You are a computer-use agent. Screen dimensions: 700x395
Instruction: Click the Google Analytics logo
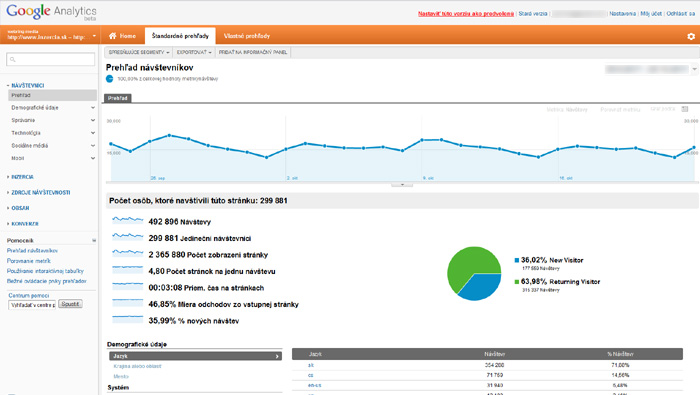[x=51, y=12]
